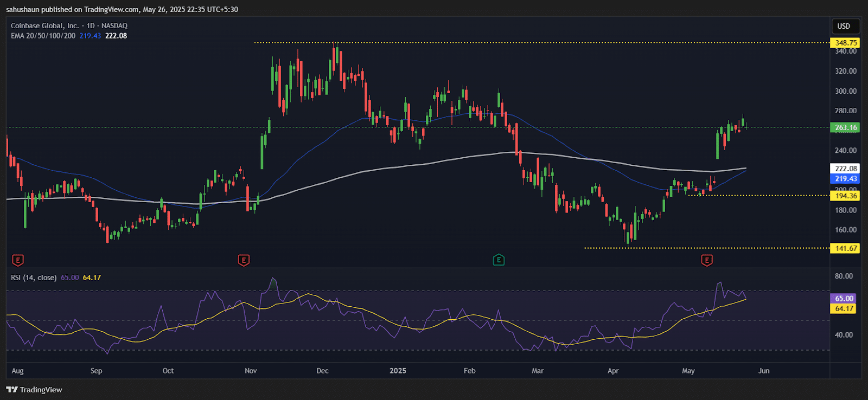Click the TradingView logo at bottom left

pos(34,390)
